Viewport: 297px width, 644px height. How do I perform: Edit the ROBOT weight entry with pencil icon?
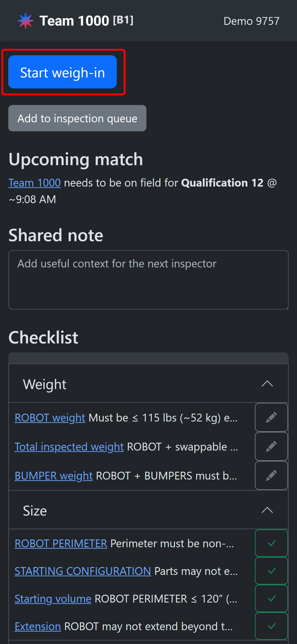(271, 417)
